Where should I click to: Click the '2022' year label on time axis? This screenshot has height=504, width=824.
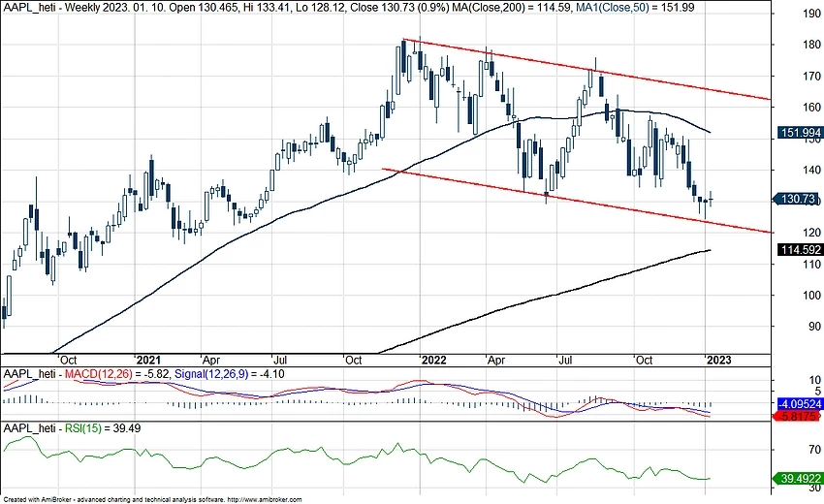pyautogui.click(x=434, y=360)
